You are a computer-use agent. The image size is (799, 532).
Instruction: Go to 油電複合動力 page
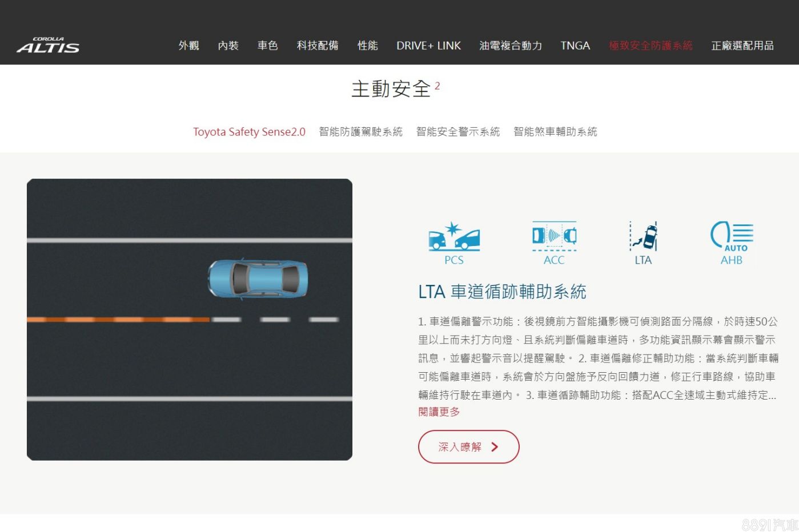point(511,46)
